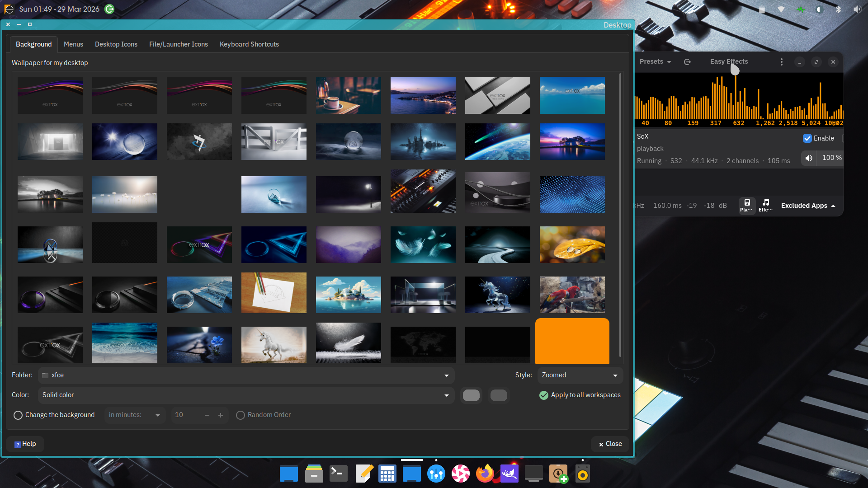Click the Help button

[25, 444]
